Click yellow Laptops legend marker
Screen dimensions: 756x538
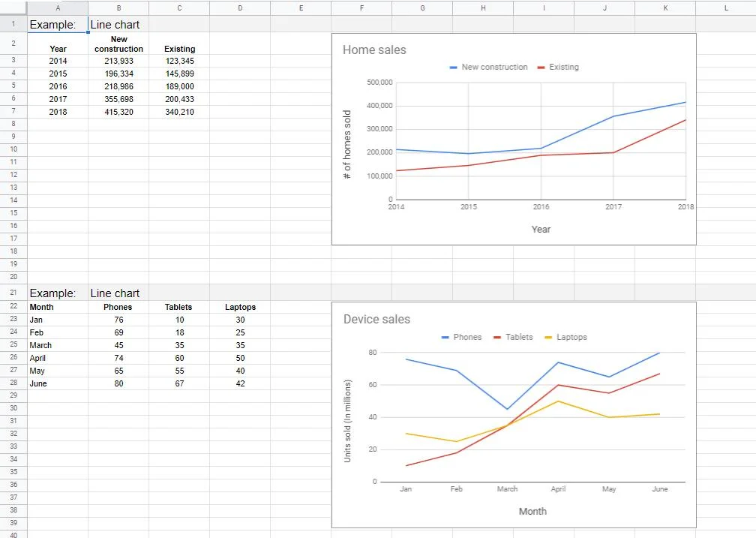[x=548, y=338]
